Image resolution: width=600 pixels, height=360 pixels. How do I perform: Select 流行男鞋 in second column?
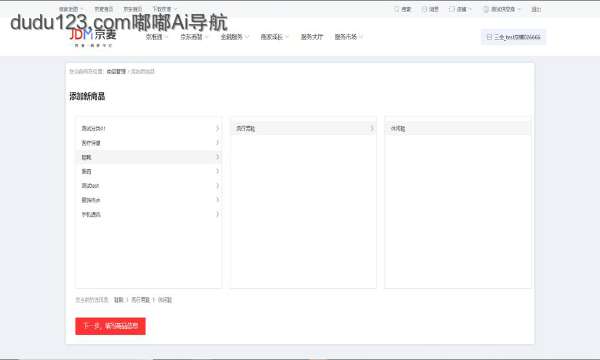[303, 129]
